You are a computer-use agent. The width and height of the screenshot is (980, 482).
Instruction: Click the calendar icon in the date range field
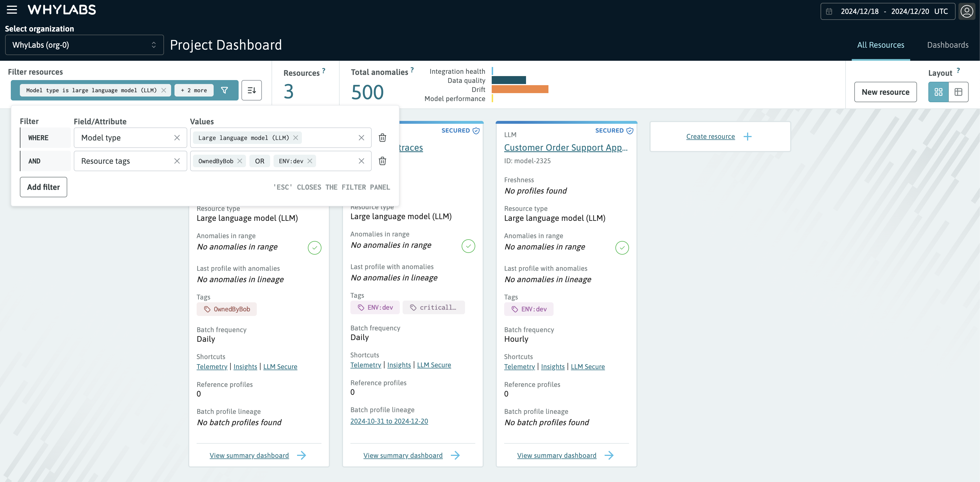(829, 11)
